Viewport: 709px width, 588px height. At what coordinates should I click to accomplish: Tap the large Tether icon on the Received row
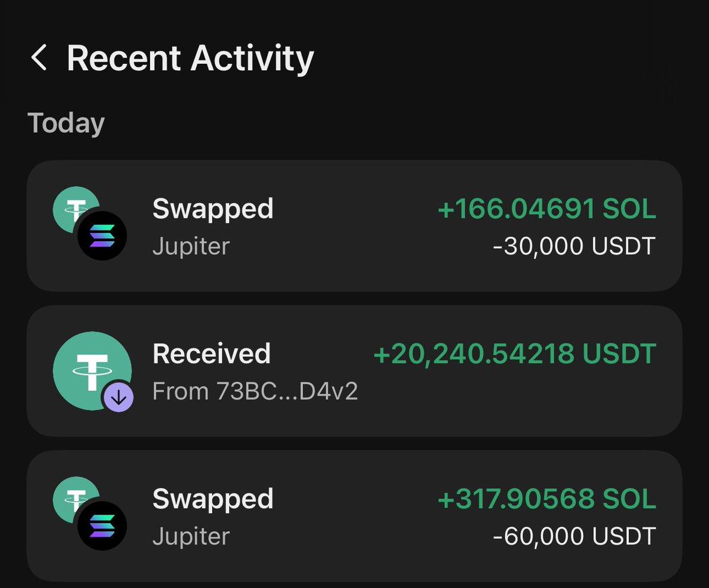tap(93, 369)
